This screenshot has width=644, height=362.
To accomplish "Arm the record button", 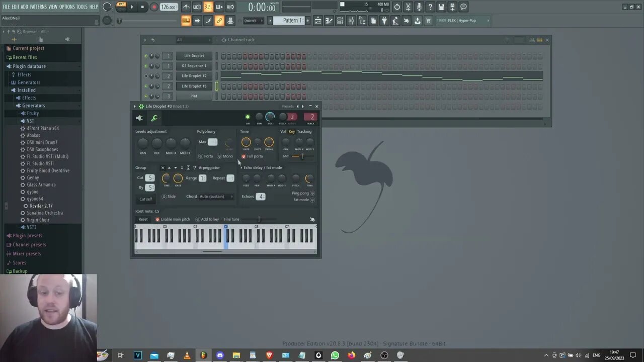I will click(x=154, y=7).
